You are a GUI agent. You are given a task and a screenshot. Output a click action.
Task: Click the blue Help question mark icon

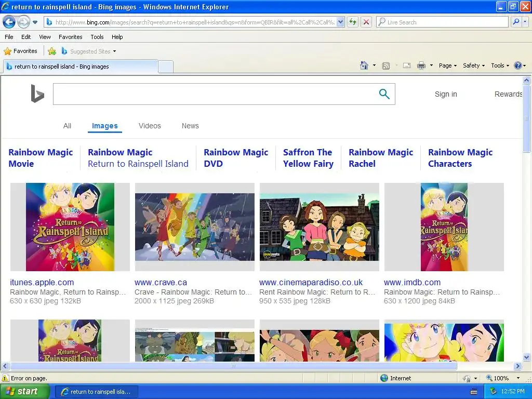[518, 65]
